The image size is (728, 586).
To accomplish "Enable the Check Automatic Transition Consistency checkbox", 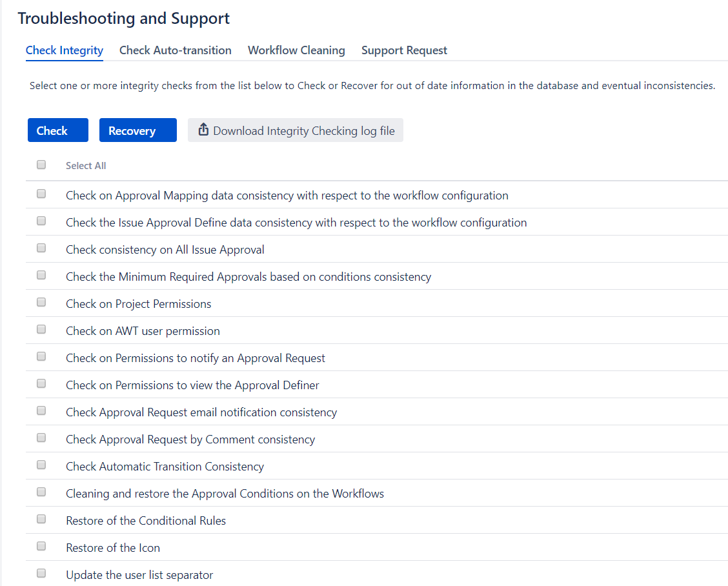I will coord(41,465).
